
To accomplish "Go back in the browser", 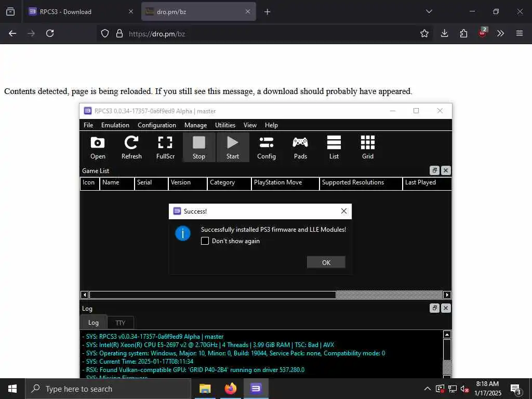I will point(12,33).
